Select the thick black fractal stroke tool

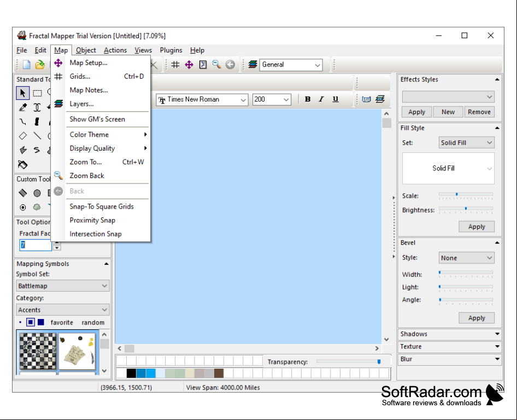coord(37,122)
